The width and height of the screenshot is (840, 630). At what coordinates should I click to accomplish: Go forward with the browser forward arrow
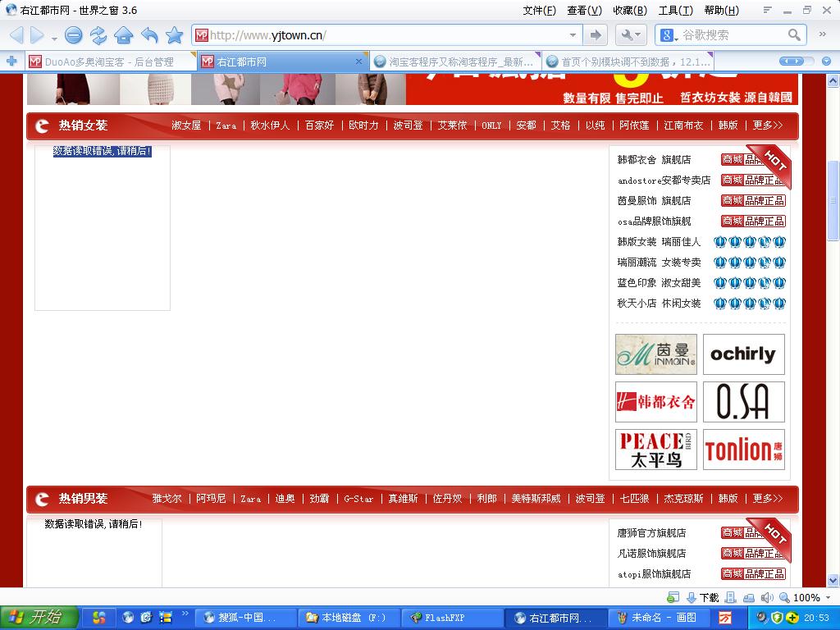pos(38,35)
